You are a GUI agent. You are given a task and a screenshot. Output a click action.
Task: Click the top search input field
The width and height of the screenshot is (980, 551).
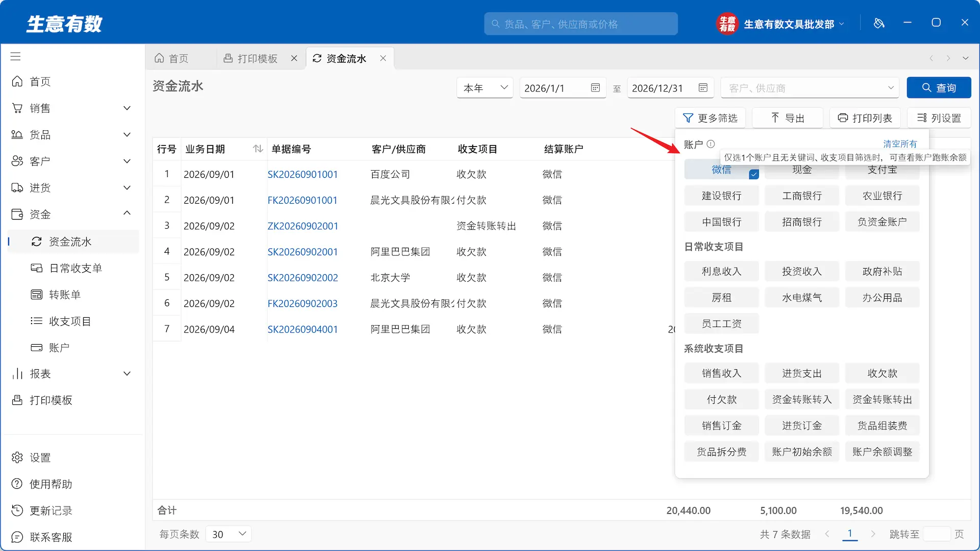click(581, 24)
